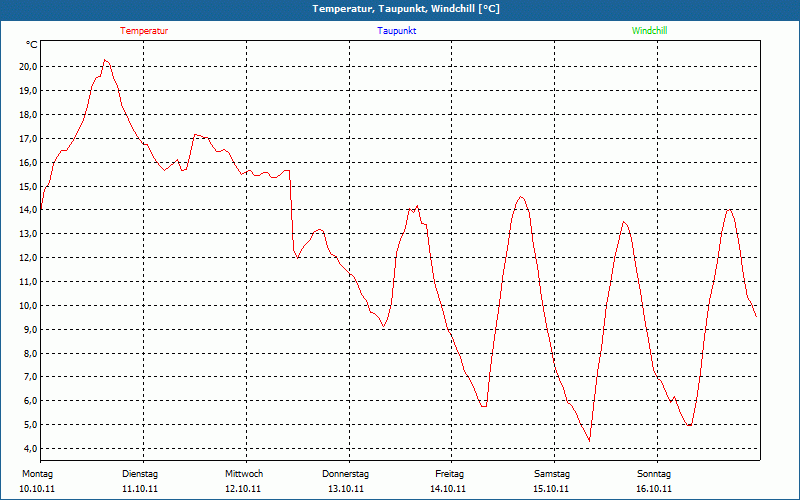Click the 20,0 y-axis label
Viewport: 800px width, 500px height.
[28, 67]
